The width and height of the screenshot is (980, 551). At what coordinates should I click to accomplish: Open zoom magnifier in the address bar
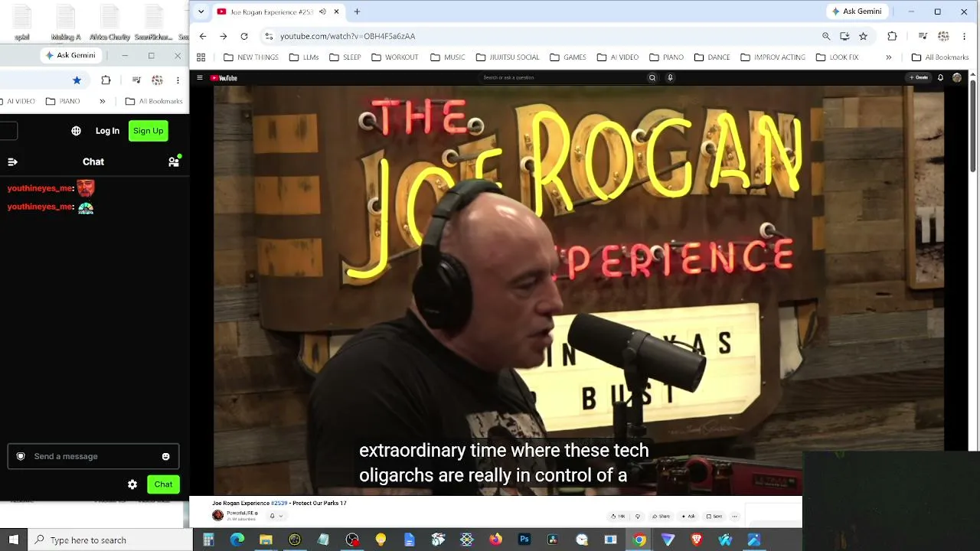(x=826, y=36)
